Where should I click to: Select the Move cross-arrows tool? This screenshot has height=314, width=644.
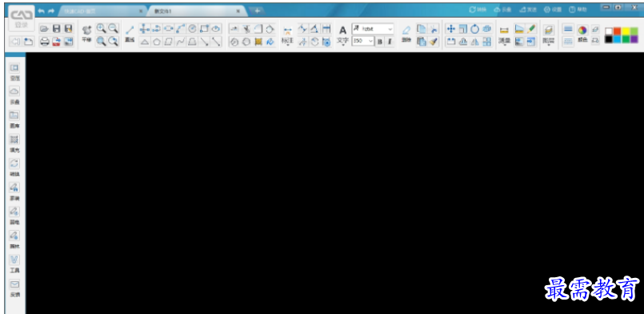click(451, 29)
